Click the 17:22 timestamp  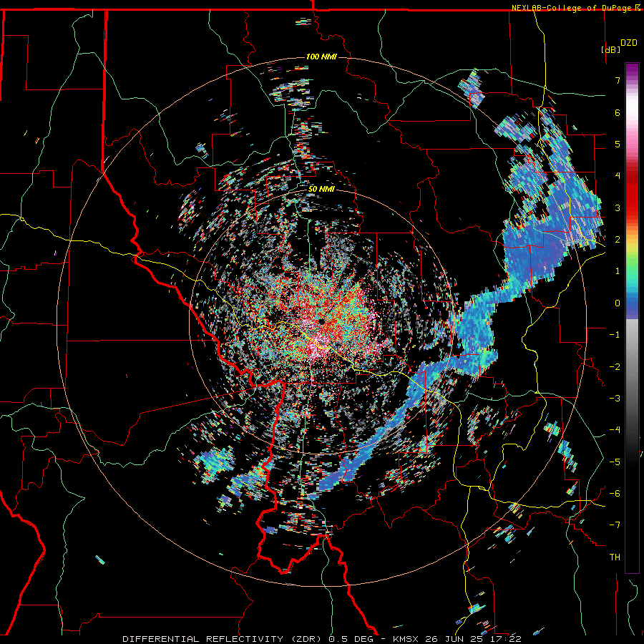pos(504,639)
